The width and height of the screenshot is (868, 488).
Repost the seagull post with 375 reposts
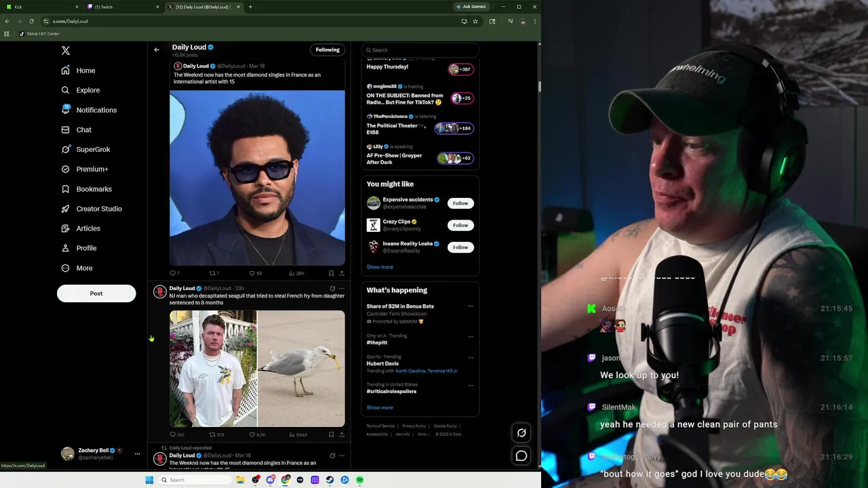coord(216,434)
